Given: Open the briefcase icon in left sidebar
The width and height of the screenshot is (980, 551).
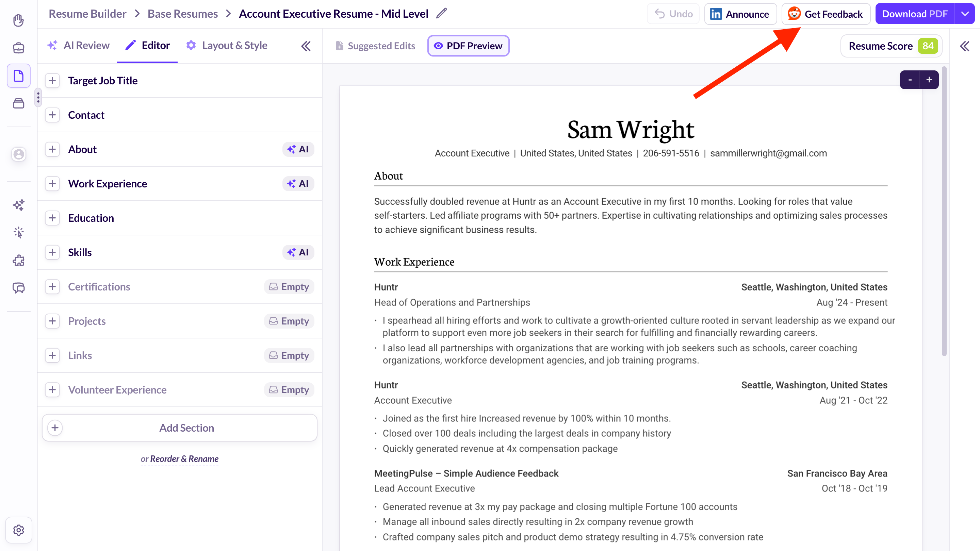Looking at the screenshot, I should [18, 48].
